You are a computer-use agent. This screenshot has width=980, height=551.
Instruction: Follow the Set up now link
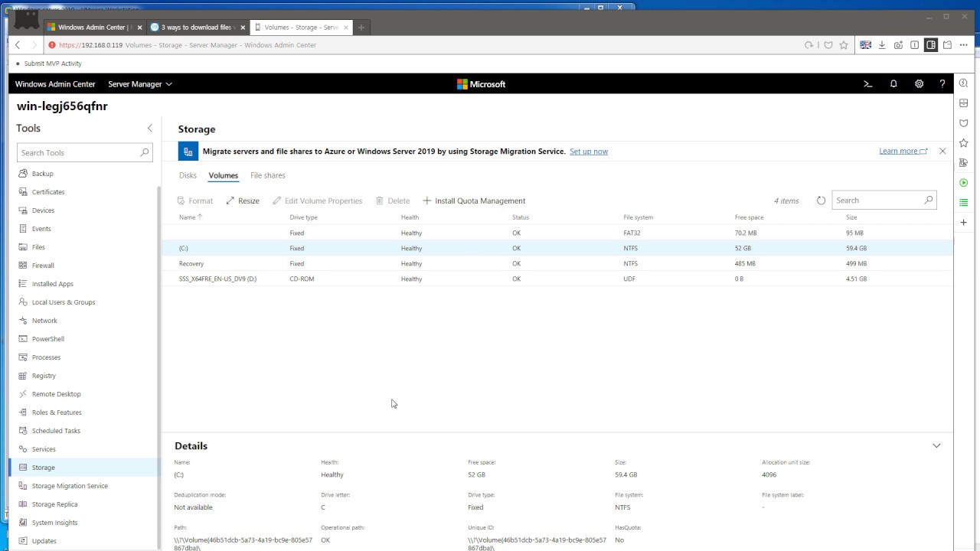click(589, 152)
